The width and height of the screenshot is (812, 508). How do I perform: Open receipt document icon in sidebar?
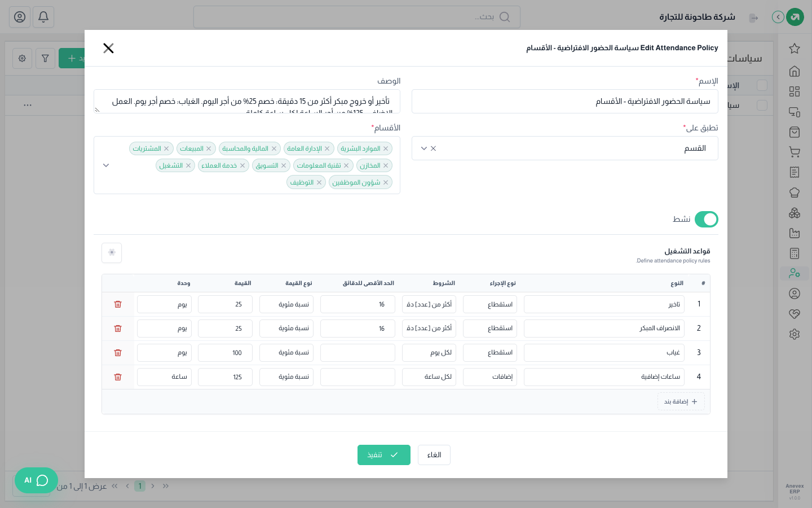pos(795,172)
